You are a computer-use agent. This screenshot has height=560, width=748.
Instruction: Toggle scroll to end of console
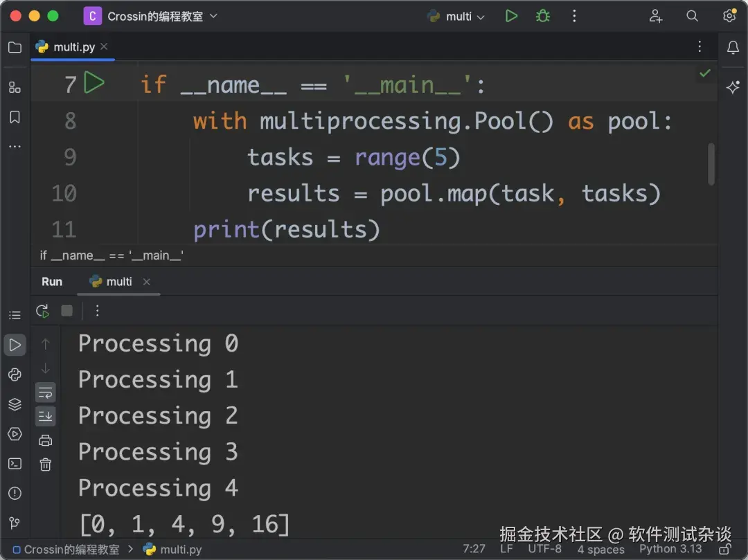(x=45, y=416)
